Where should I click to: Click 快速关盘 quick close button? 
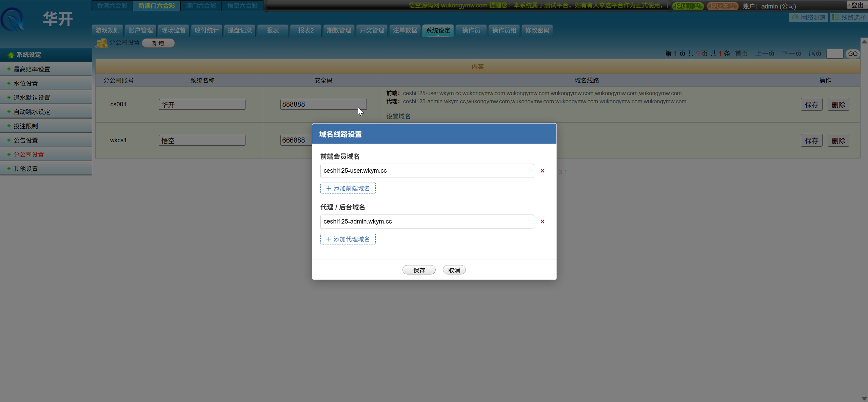click(x=723, y=6)
